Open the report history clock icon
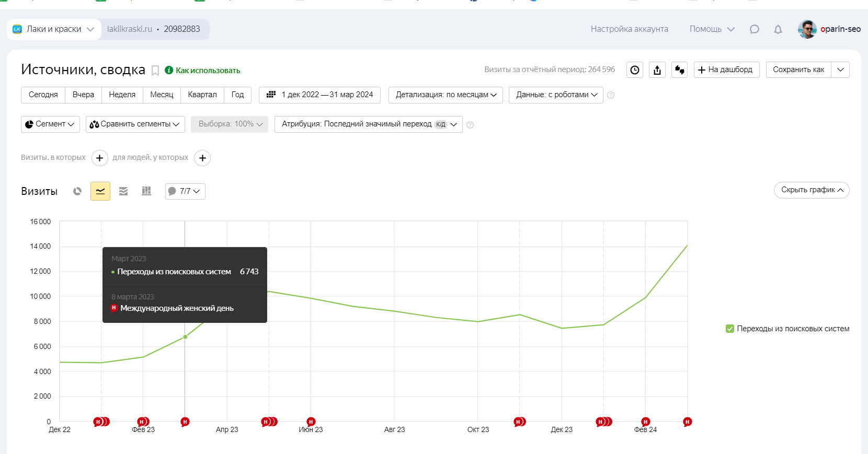Image resolution: width=868 pixels, height=454 pixels. [x=635, y=70]
